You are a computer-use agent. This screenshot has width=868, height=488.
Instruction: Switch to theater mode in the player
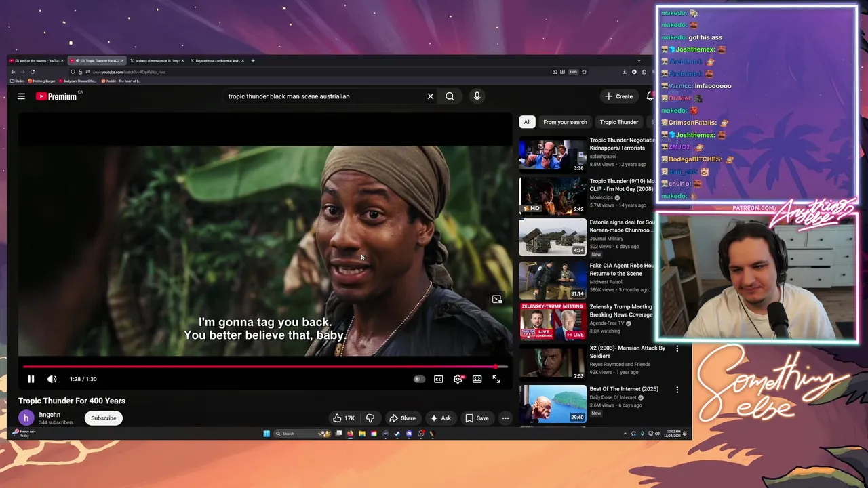477,379
